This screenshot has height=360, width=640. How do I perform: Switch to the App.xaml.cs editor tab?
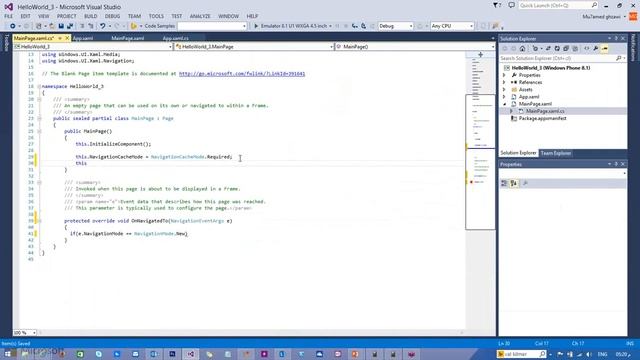pyautogui.click(x=176, y=38)
